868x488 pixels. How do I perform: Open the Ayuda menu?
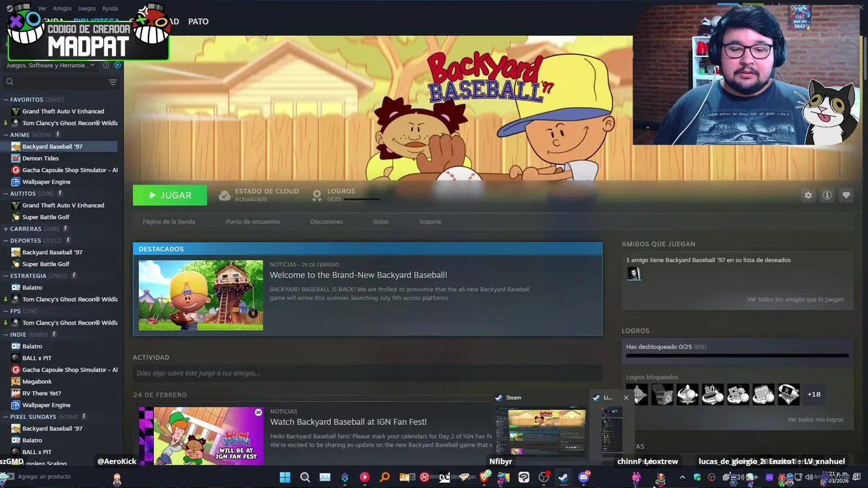[x=110, y=8]
